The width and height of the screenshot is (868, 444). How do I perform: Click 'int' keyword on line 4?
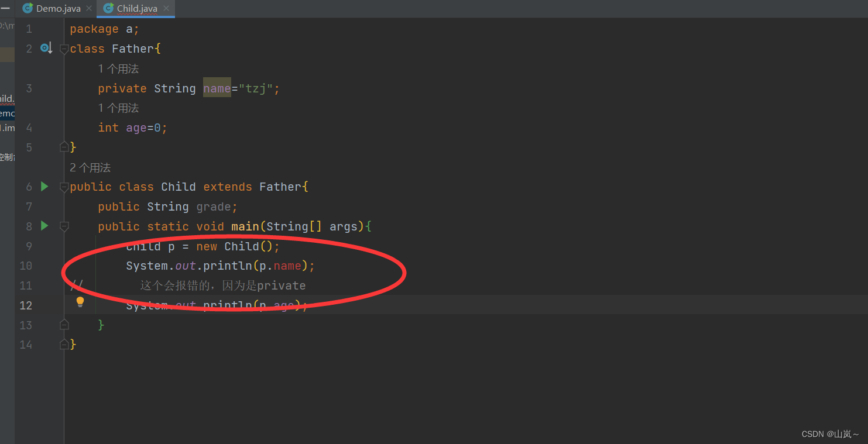click(x=108, y=128)
